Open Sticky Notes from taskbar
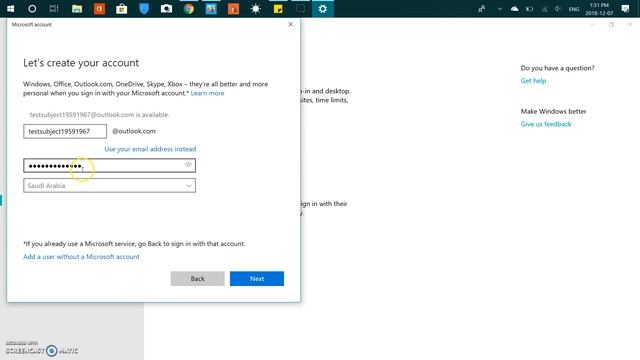This screenshot has width=640, height=360. click(x=278, y=9)
